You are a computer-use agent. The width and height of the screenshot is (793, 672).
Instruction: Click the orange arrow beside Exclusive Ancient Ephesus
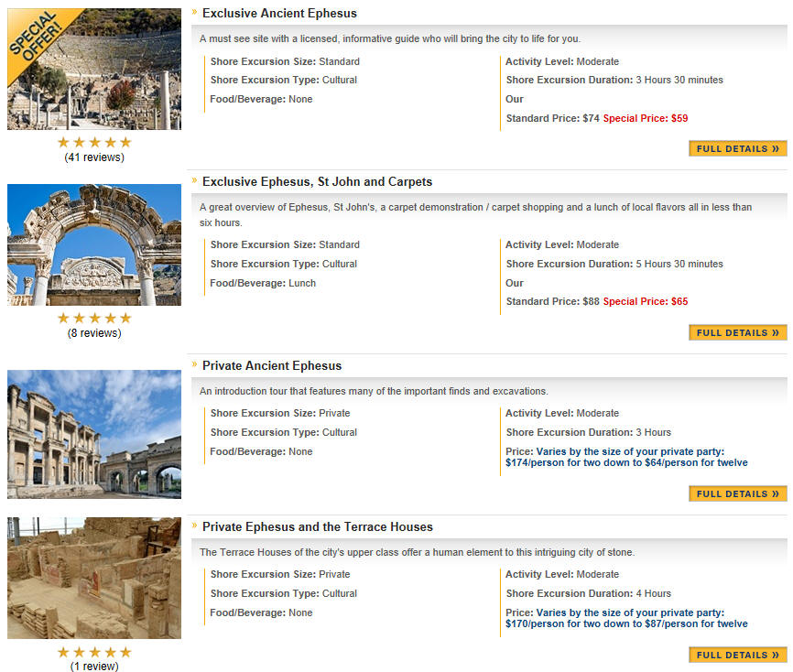(x=194, y=12)
